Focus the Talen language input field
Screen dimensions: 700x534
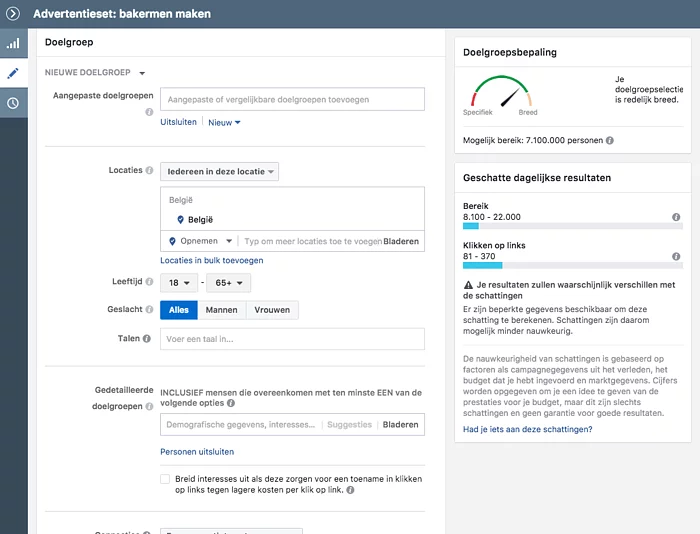292,339
